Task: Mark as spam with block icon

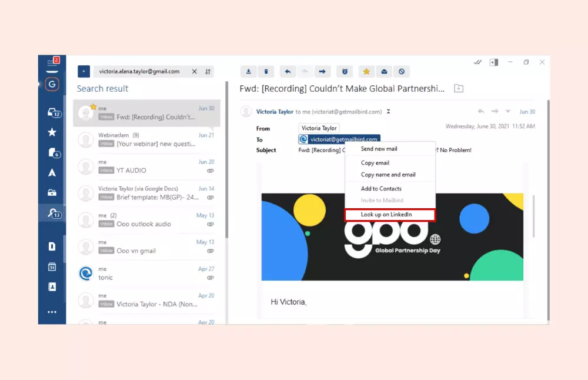Action: [402, 71]
